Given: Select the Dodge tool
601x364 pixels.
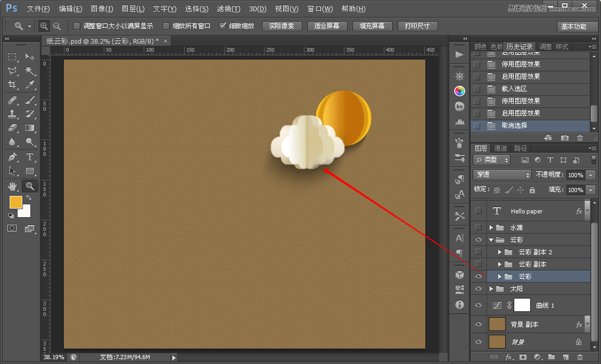Looking at the screenshot, I should tap(30, 142).
